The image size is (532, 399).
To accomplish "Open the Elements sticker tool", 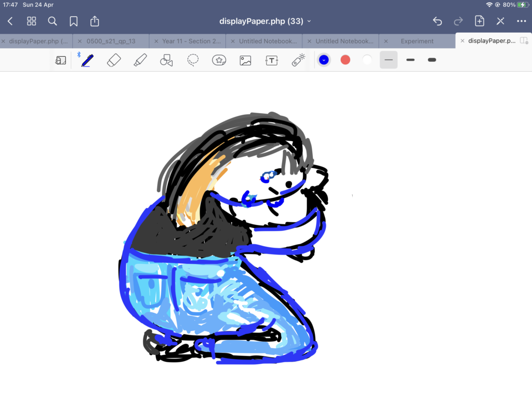I will point(219,60).
